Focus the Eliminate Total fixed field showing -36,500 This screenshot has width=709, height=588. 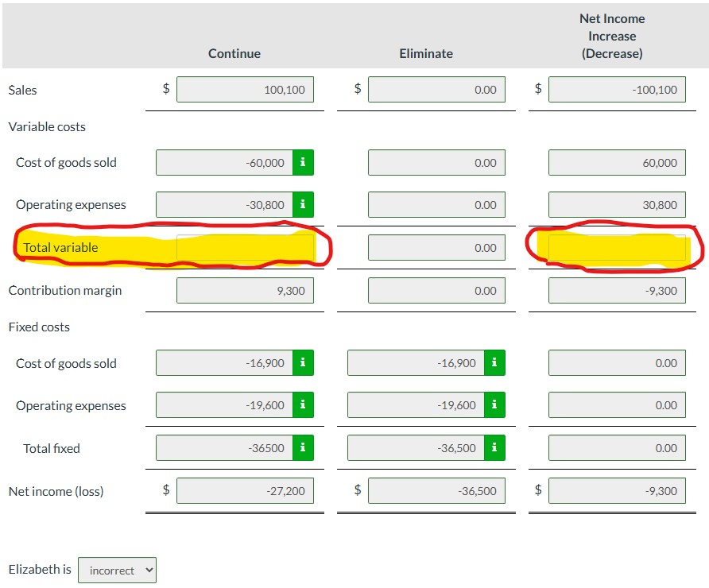tap(416, 448)
